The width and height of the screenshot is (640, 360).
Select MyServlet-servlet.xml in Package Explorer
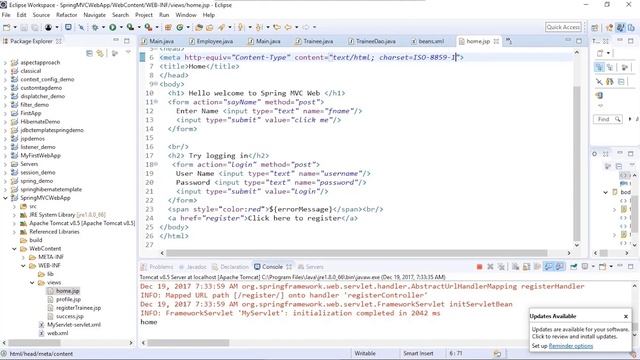(70, 324)
